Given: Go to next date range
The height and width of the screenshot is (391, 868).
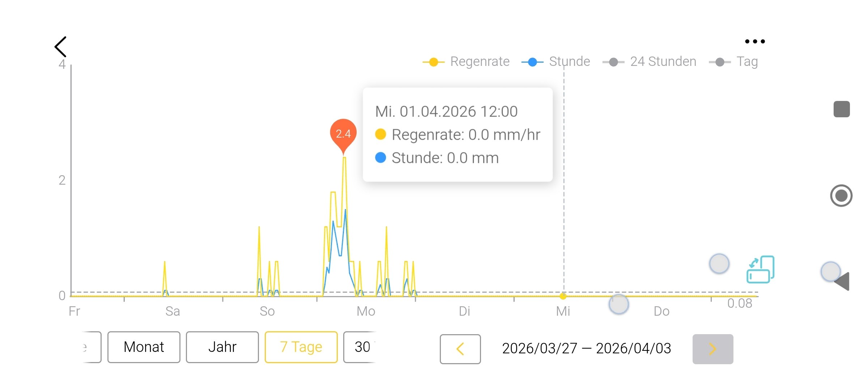Looking at the screenshot, I should (x=712, y=349).
